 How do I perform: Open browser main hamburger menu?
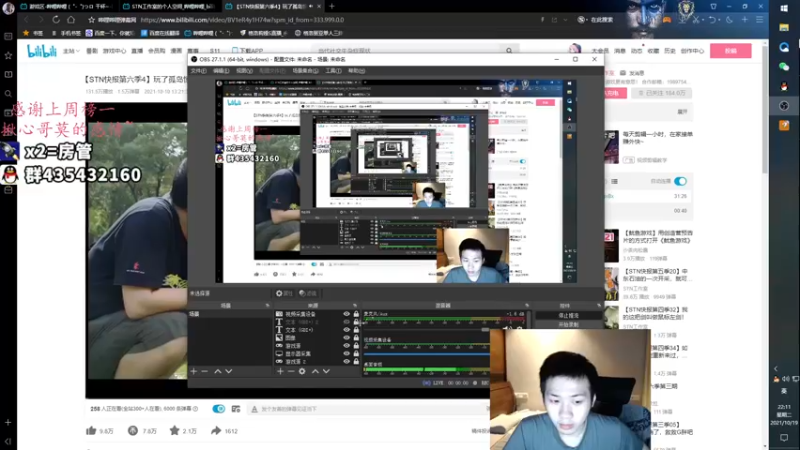(760, 19)
